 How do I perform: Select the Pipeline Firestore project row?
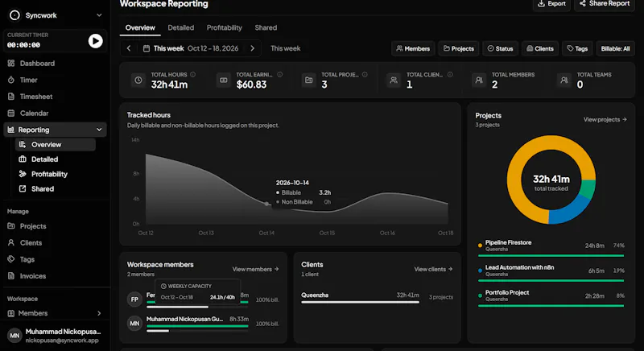551,247
